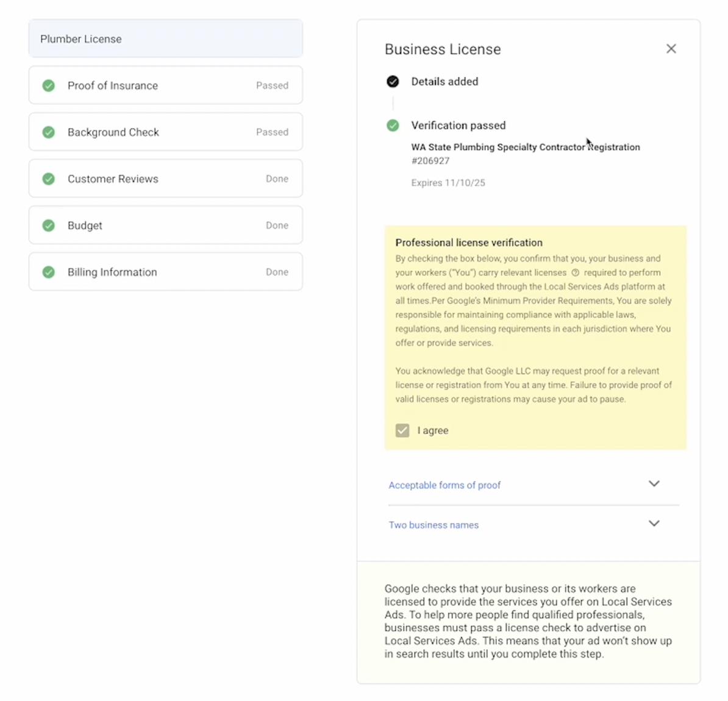
Task: Click the green checkmark beside Billing Information
Action: coord(48,272)
